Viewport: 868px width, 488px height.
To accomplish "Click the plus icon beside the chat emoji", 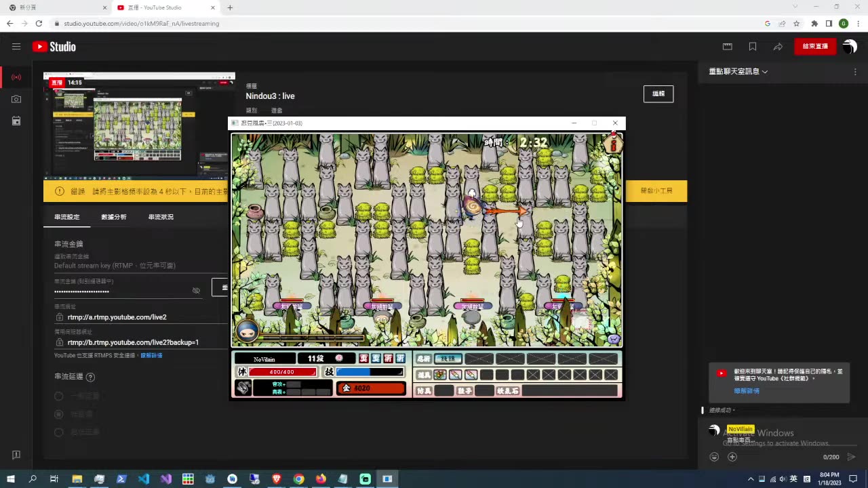I will 732,457.
